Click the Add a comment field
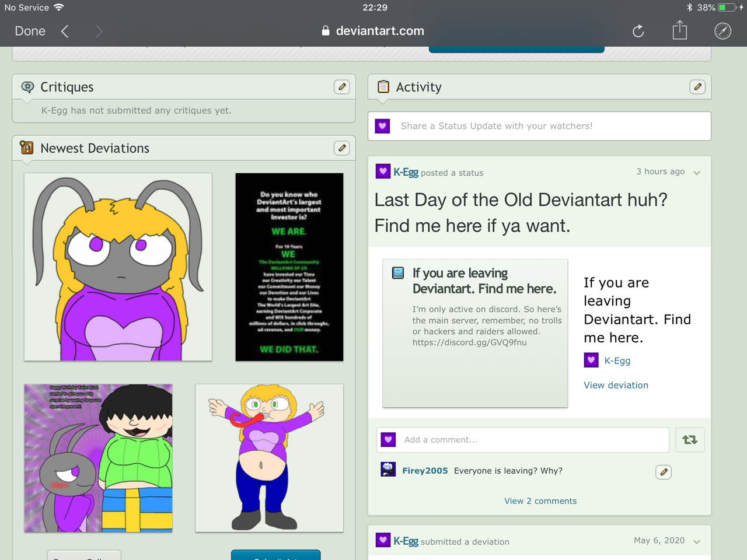The height and width of the screenshot is (560, 747). click(523, 440)
